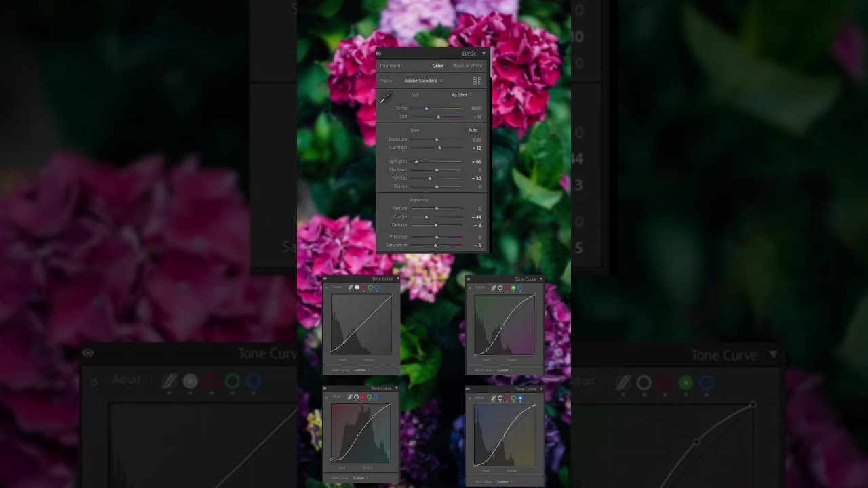Collapse the green-channel Tone Curve panel triangle
The width and height of the screenshot is (868, 488).
[x=541, y=279]
